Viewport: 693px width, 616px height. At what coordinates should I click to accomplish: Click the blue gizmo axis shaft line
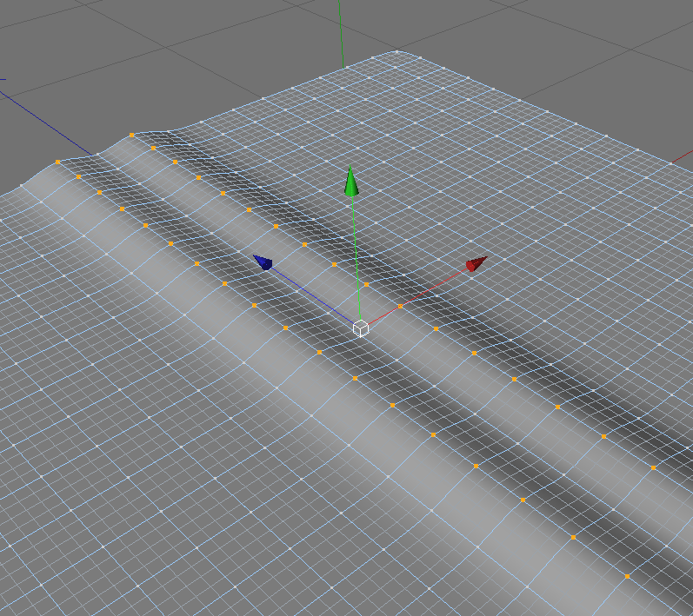tap(311, 295)
